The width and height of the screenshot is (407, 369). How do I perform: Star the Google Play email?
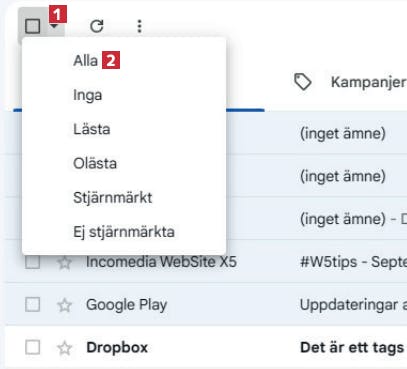64,305
